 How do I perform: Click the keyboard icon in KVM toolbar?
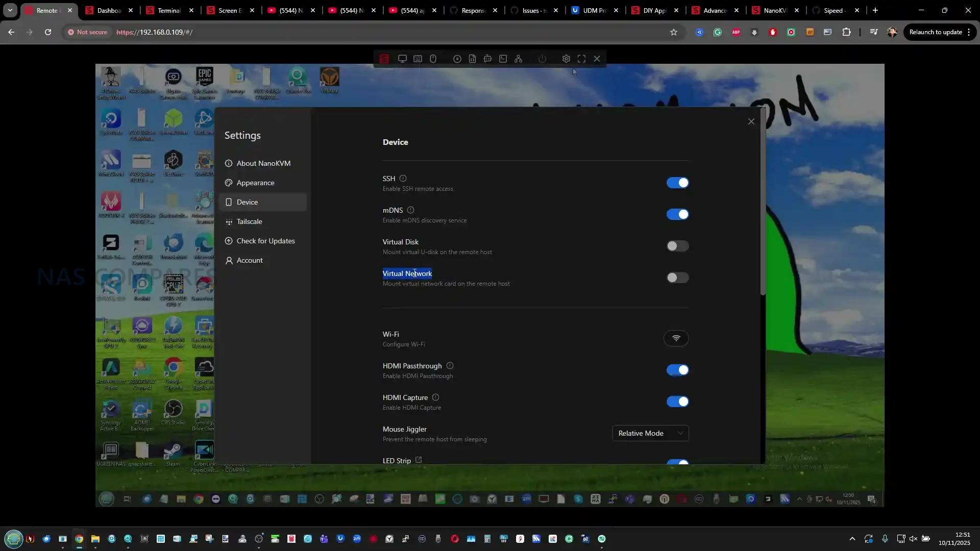pyautogui.click(x=418, y=59)
